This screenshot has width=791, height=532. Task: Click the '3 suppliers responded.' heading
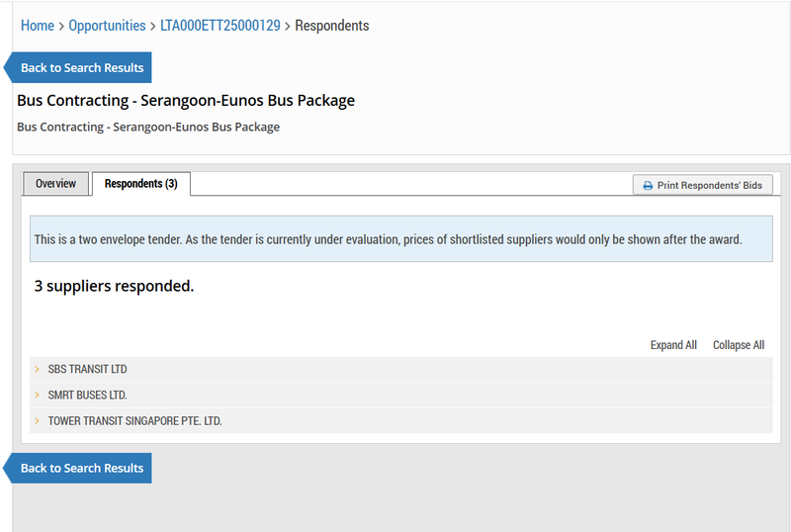click(x=114, y=286)
